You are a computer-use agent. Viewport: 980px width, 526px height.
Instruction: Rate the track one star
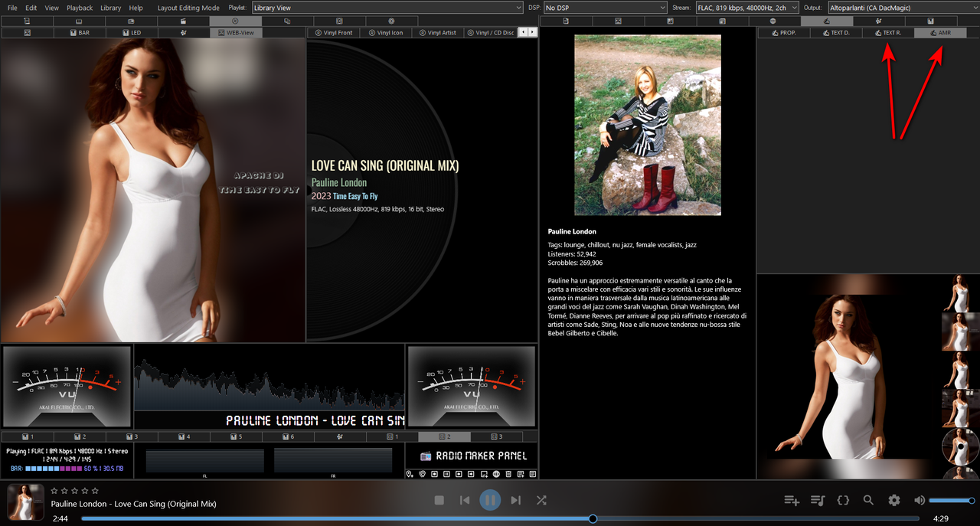[54, 490]
